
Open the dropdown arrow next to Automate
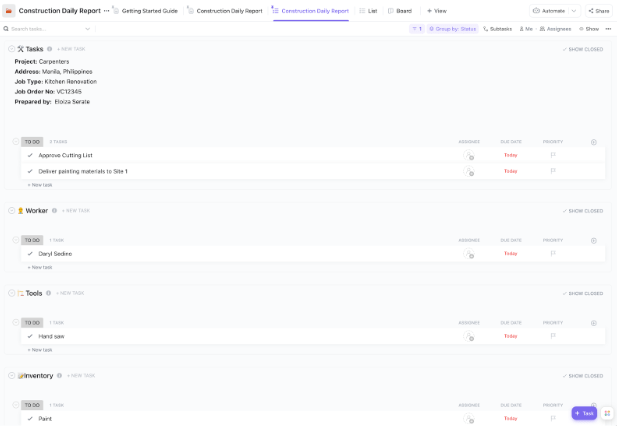[x=574, y=11]
